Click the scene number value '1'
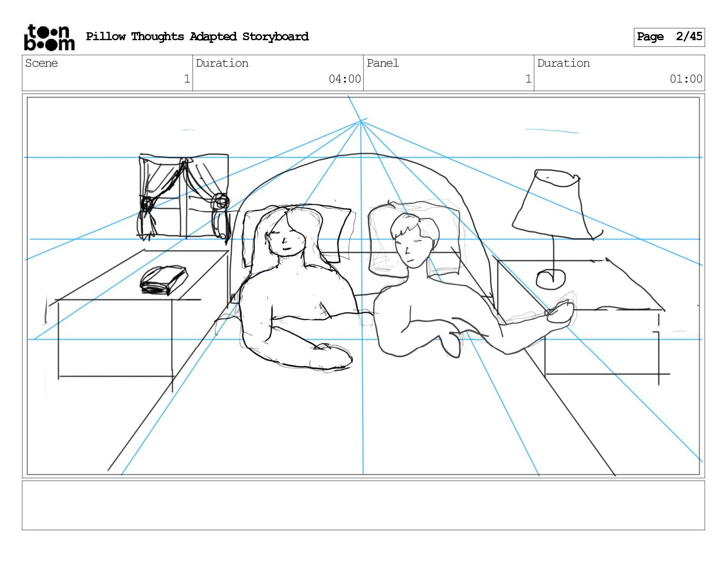 point(187,79)
